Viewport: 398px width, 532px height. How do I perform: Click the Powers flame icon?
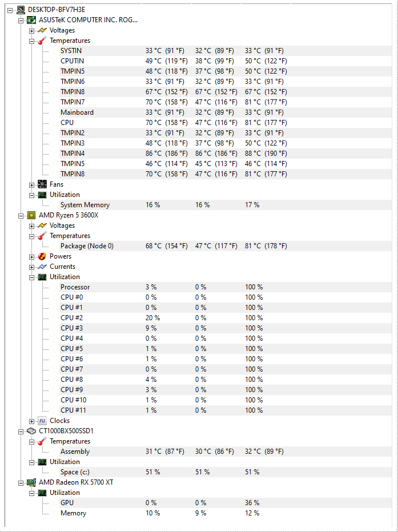point(42,256)
